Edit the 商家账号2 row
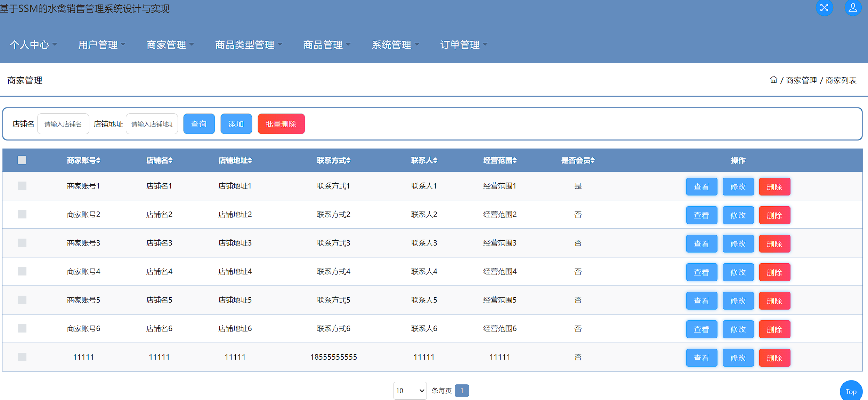The height and width of the screenshot is (400, 868). click(x=738, y=215)
